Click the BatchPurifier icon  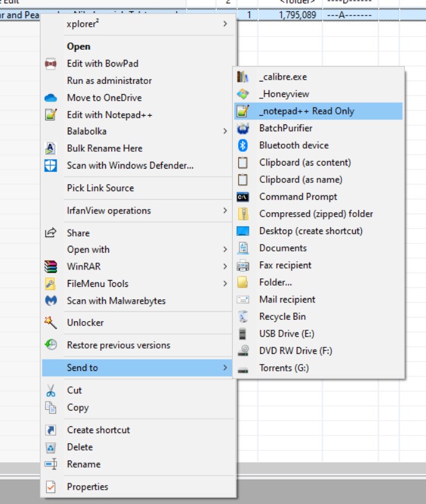(243, 128)
